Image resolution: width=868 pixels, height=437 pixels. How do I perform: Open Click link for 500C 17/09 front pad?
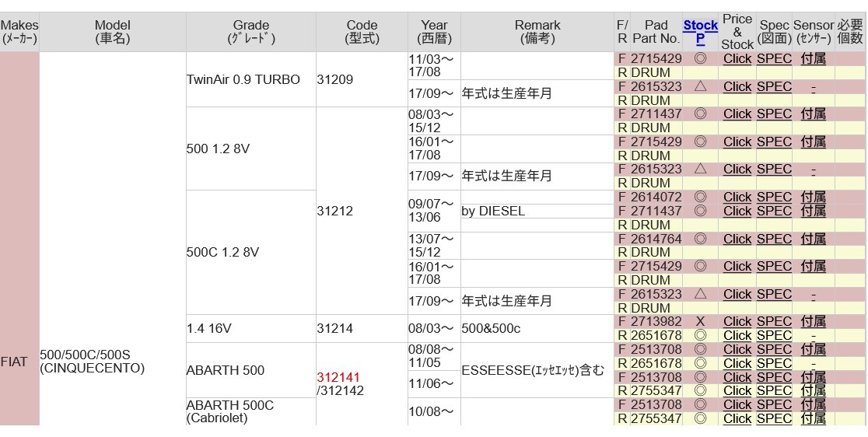pos(737,294)
